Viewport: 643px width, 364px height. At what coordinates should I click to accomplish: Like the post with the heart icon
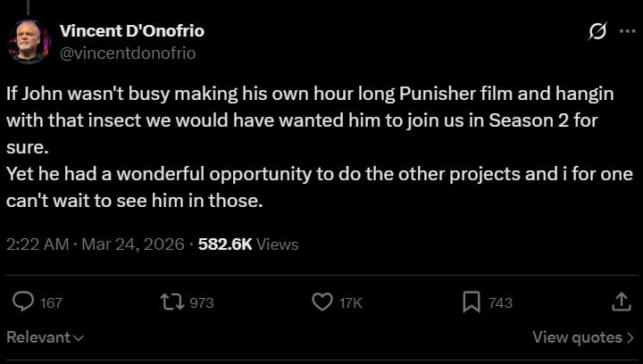click(x=321, y=302)
